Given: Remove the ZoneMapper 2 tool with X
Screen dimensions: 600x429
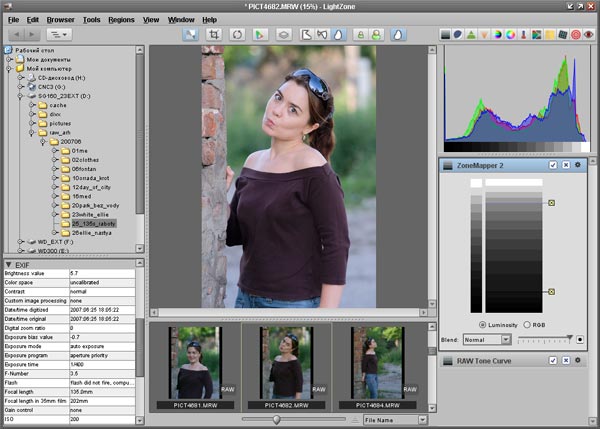Looking at the screenshot, I should pyautogui.click(x=565, y=164).
